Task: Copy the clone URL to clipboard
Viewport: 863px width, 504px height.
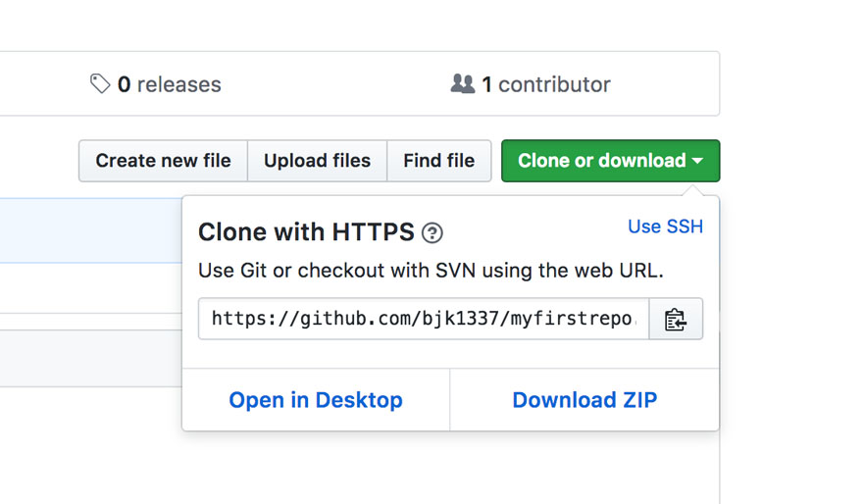Action: (676, 320)
